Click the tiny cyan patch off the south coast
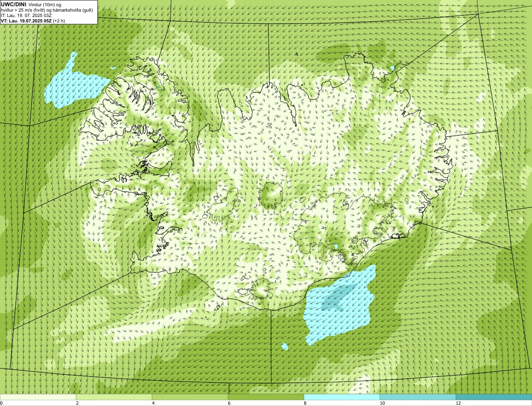This screenshot has width=532, height=406. point(285,346)
